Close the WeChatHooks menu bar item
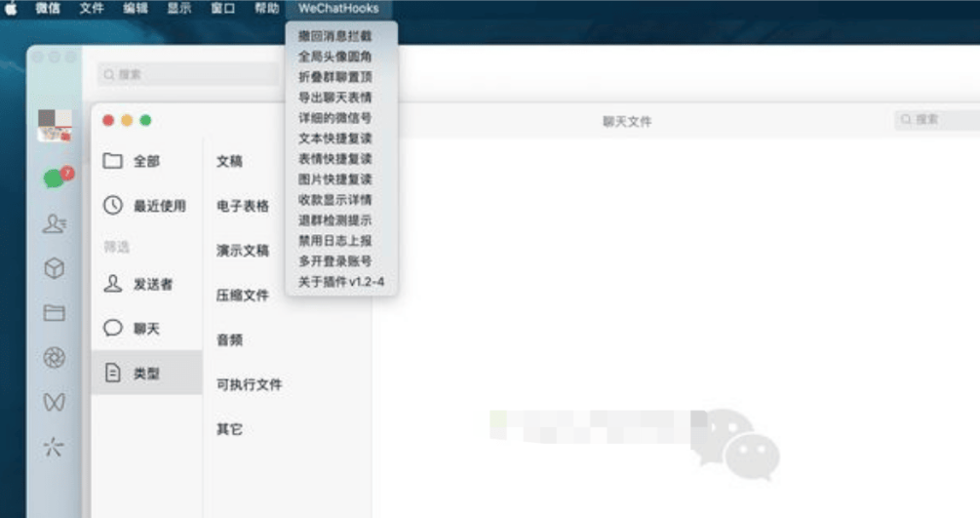980x518 pixels. 338,9
